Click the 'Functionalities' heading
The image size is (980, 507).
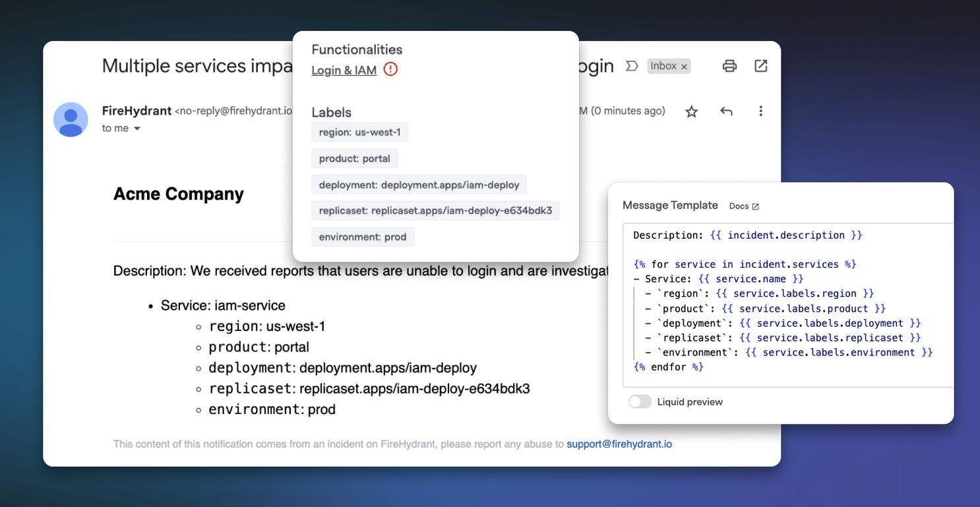tap(357, 49)
